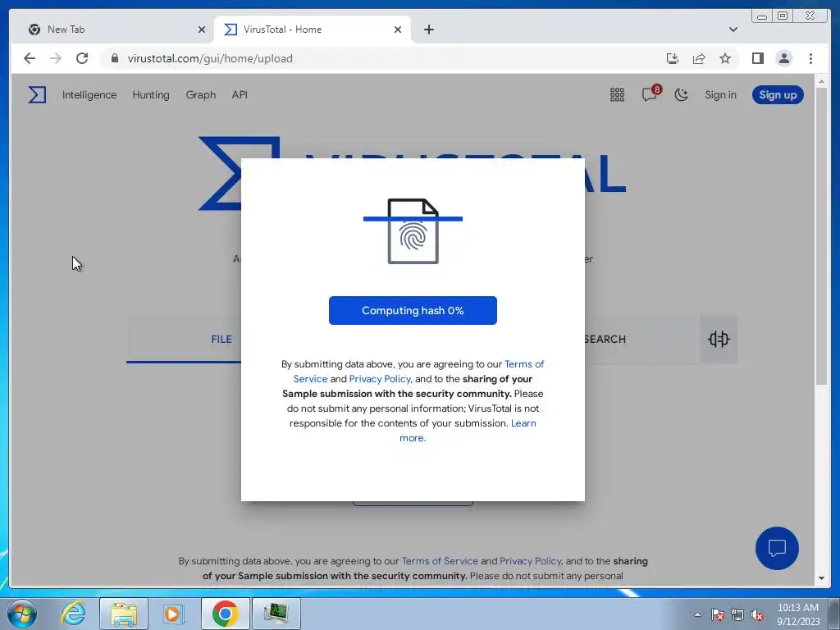840x630 pixels.
Task: Show hidden system tray icons
Action: pos(697,614)
